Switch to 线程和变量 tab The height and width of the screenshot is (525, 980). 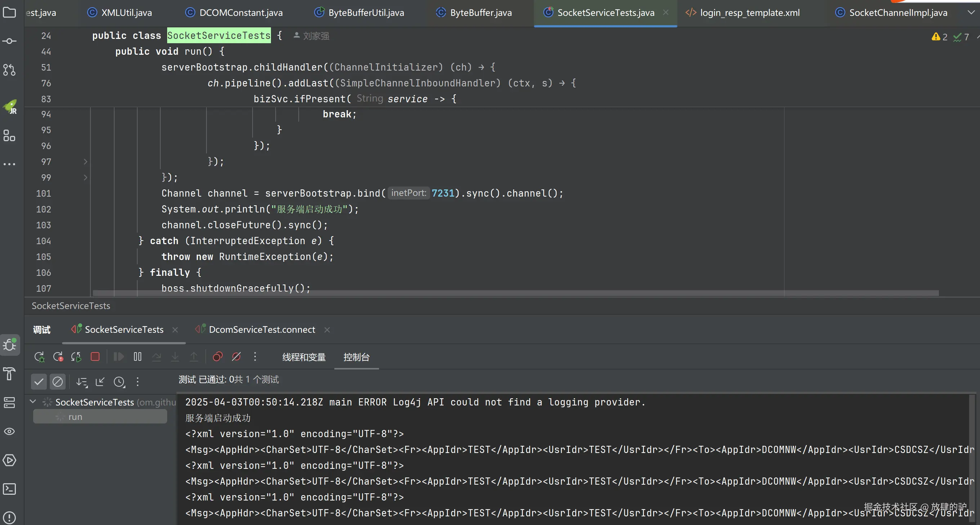[x=304, y=357]
